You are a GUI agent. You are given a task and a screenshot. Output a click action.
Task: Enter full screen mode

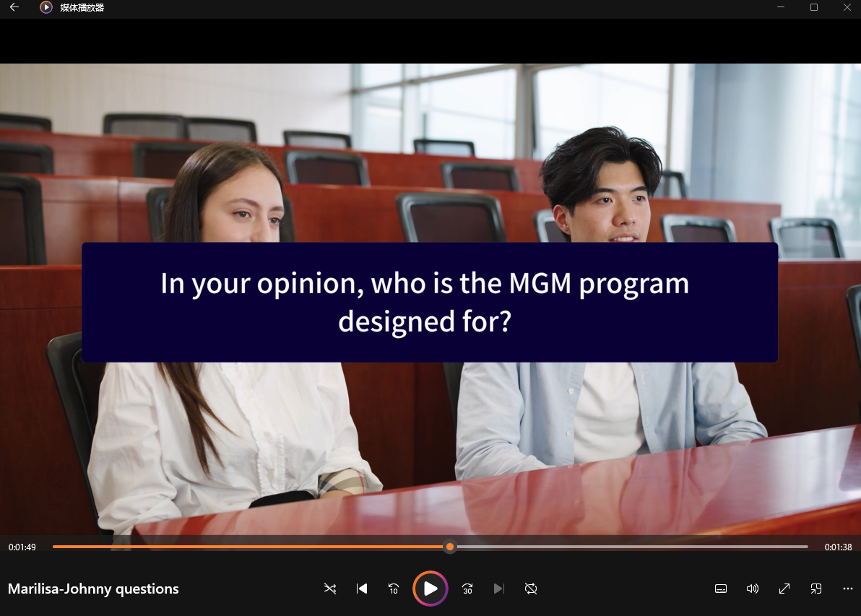(x=784, y=589)
